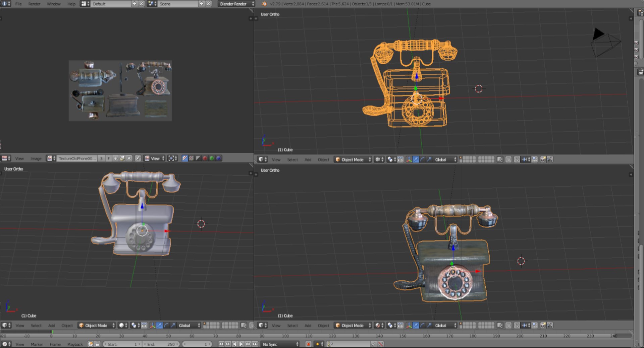644x348 pixels.
Task: Click the image user count button showing 3
Action: click(101, 158)
